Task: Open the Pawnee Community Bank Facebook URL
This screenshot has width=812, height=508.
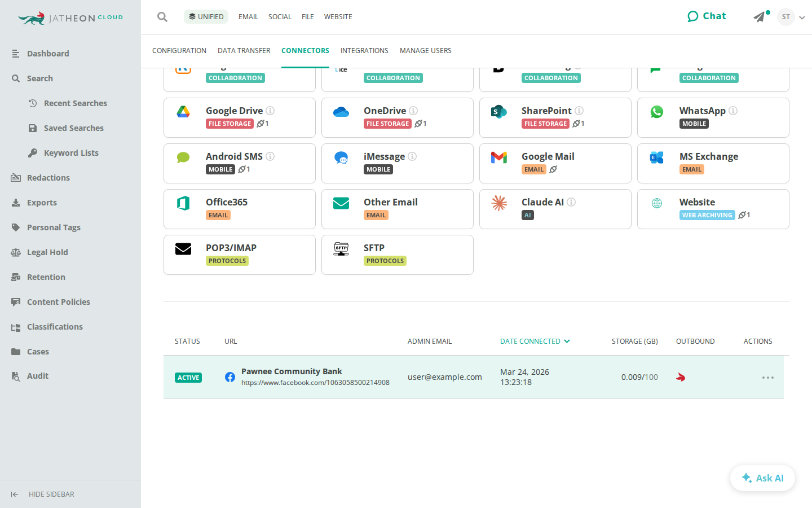Action: coord(315,383)
